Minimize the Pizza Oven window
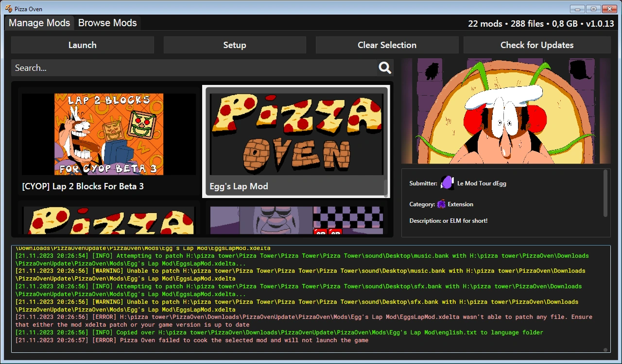The image size is (622, 364). coord(577,9)
